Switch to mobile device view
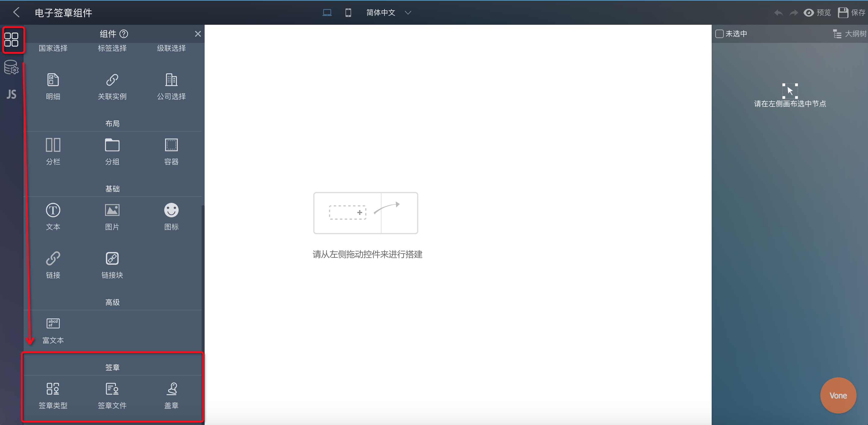Viewport: 868px width, 425px height. click(x=348, y=13)
